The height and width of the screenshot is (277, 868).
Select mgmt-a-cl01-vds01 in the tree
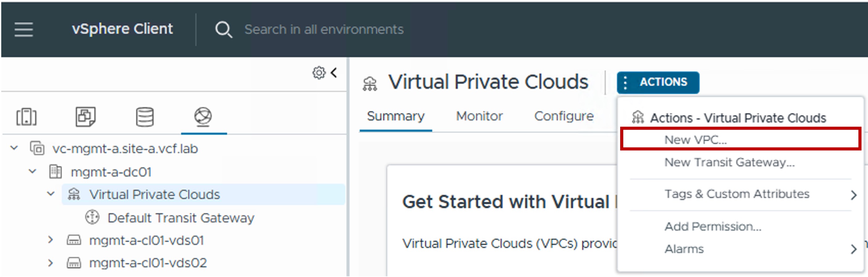click(146, 241)
